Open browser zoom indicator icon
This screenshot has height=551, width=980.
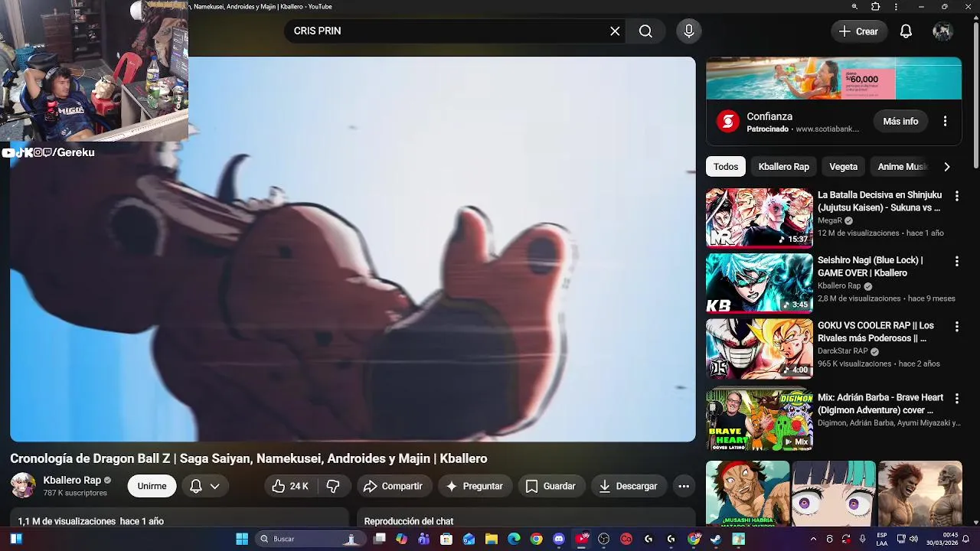click(854, 7)
